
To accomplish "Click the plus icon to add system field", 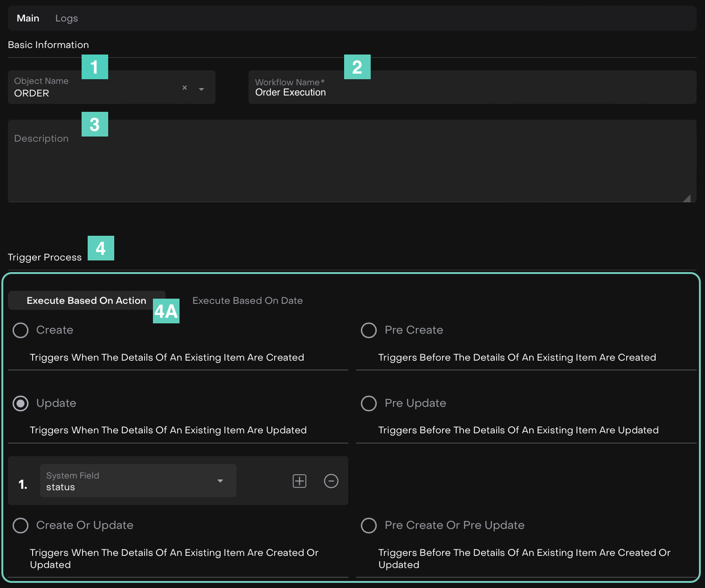I will point(299,481).
